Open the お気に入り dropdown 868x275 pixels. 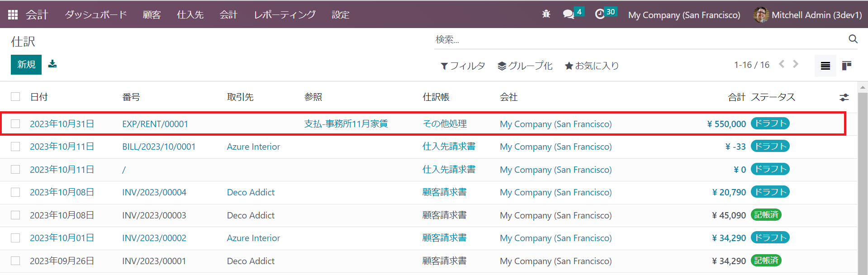pos(592,66)
